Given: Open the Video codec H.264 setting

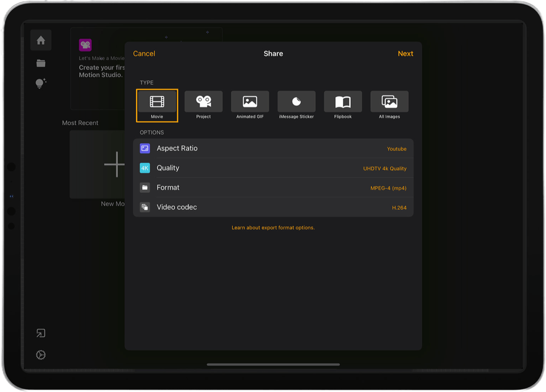Looking at the screenshot, I should point(273,207).
